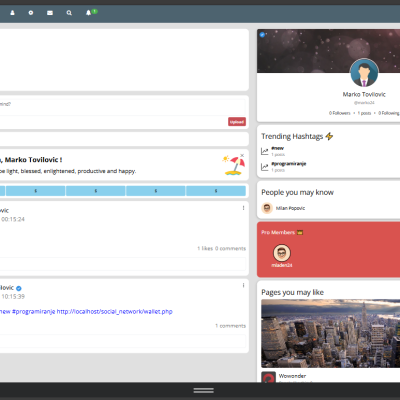Open mladen24 pro member avatar
Image resolution: width=400 pixels, height=400 pixels.
(x=282, y=253)
